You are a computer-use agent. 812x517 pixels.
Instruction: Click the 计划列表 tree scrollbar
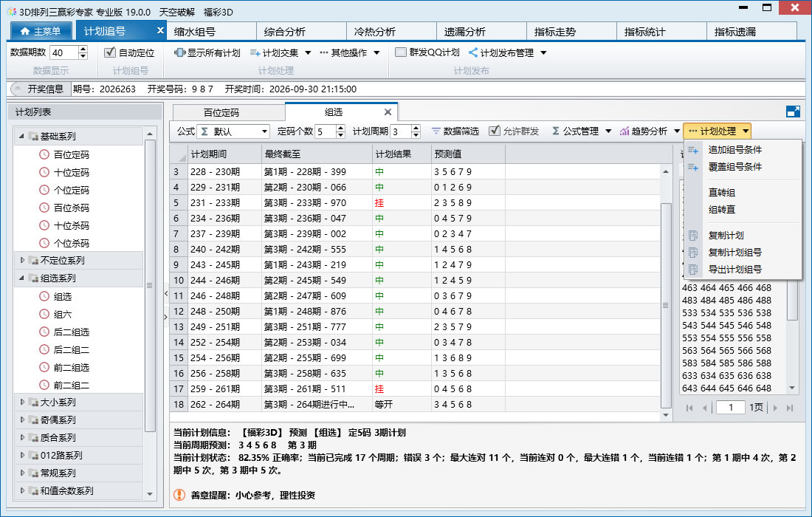[150, 285]
